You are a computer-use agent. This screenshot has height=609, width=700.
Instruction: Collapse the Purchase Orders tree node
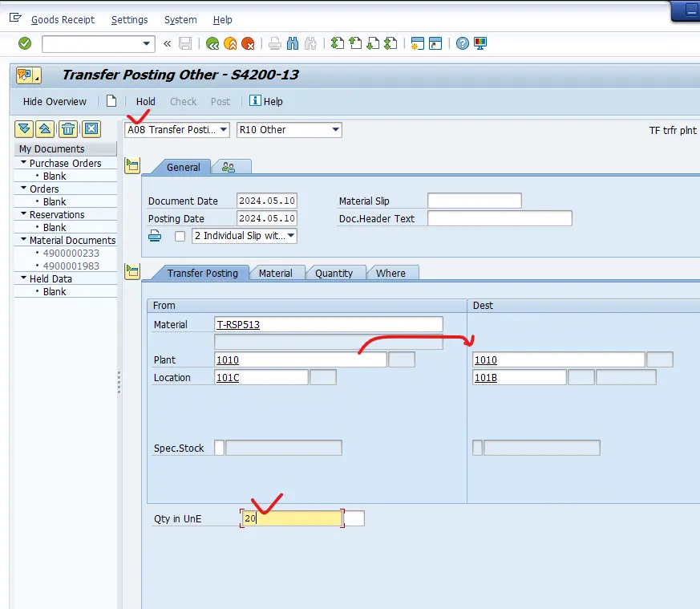[24, 163]
